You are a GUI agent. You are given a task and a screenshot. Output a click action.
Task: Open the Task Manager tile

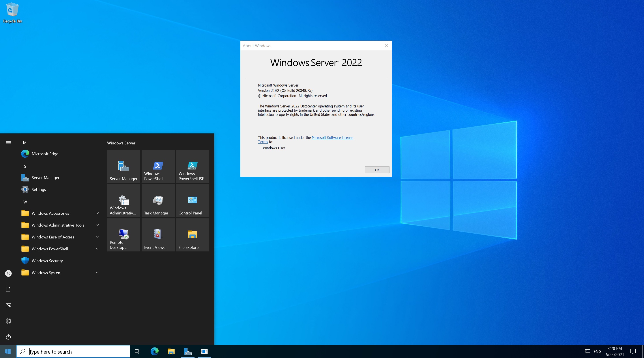(158, 201)
